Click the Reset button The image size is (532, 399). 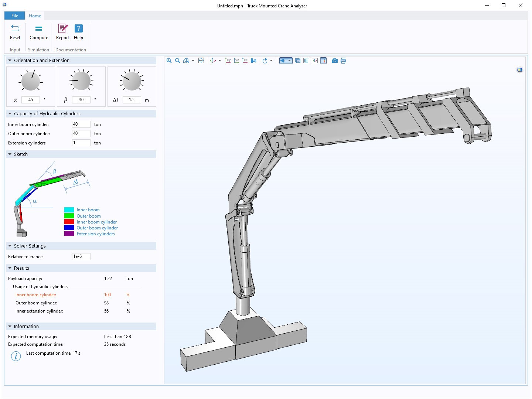click(x=15, y=32)
